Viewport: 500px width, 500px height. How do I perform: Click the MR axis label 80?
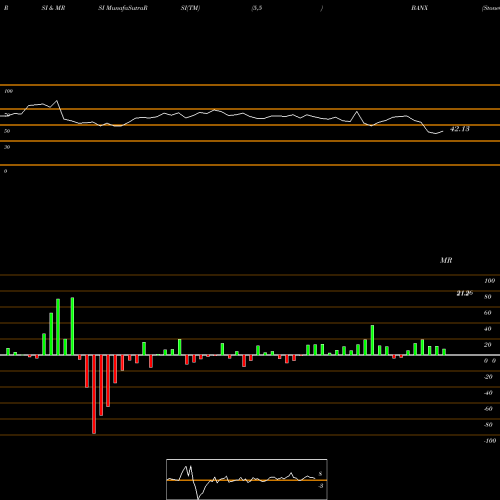coord(488,297)
